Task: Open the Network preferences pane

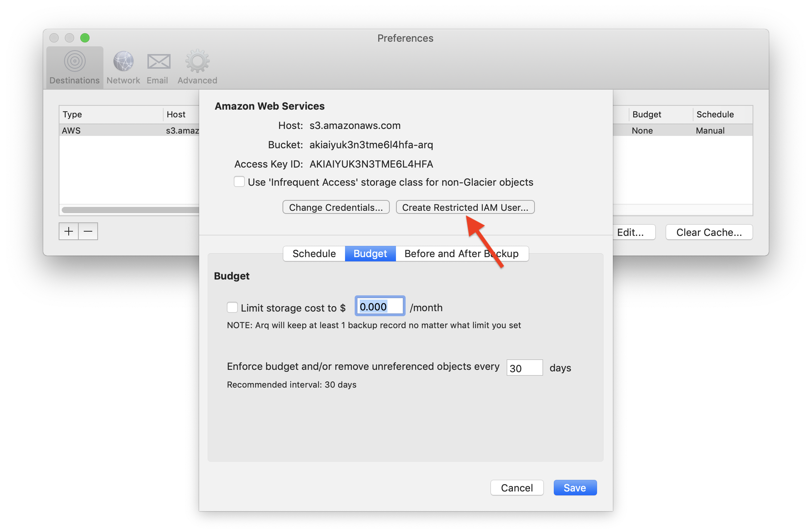Action: (x=123, y=68)
